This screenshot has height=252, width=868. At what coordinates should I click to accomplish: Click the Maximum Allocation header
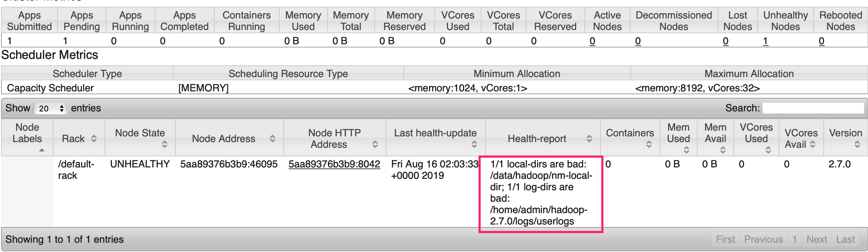(749, 74)
